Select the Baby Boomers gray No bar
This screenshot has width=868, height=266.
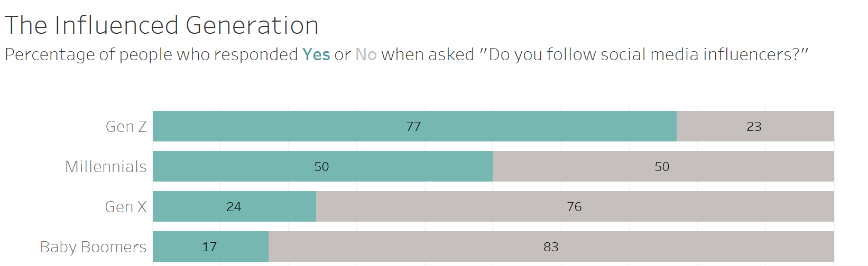tap(551, 246)
